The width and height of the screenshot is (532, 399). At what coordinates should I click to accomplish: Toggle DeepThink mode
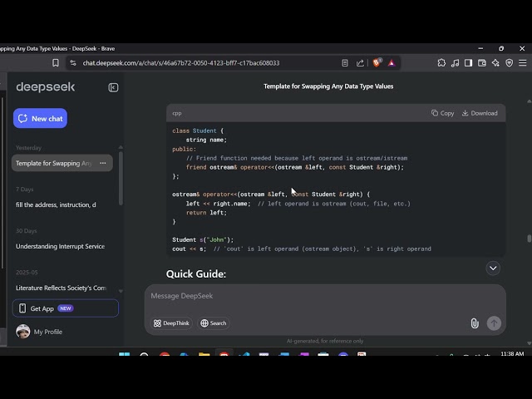coord(171,323)
